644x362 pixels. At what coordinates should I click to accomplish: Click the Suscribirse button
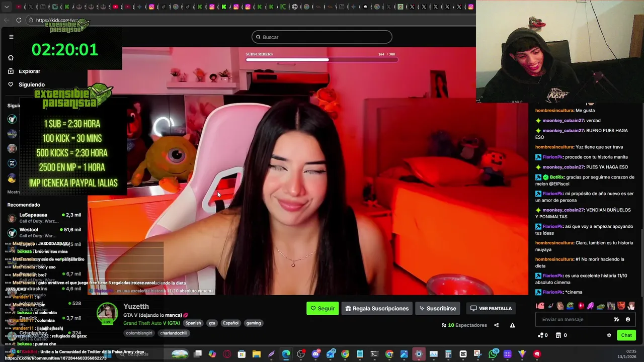[438, 308]
